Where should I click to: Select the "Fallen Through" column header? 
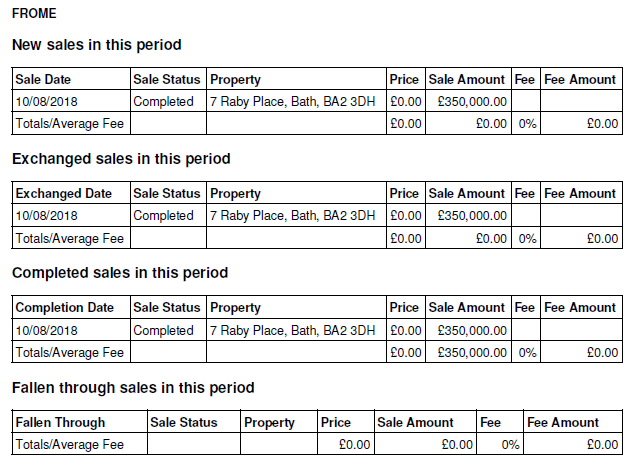(x=60, y=422)
